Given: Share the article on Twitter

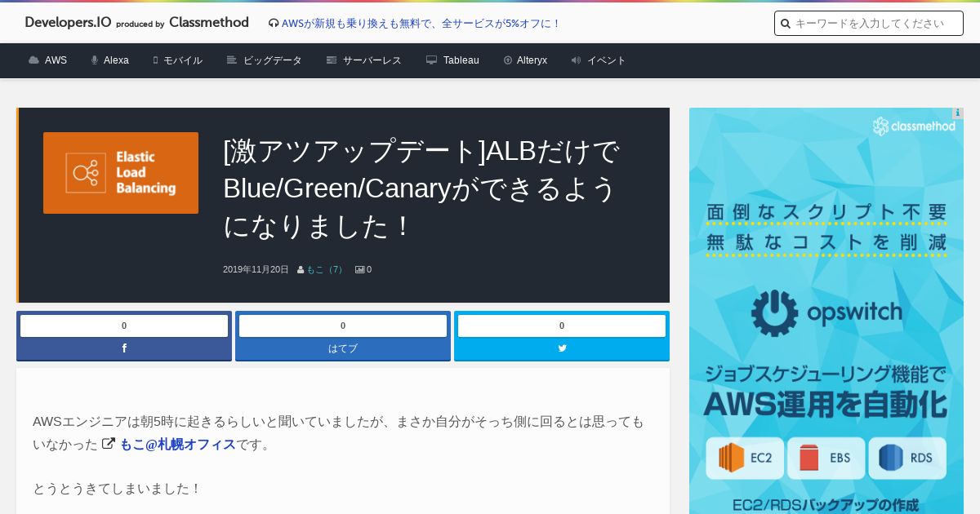Looking at the screenshot, I should pos(562,348).
